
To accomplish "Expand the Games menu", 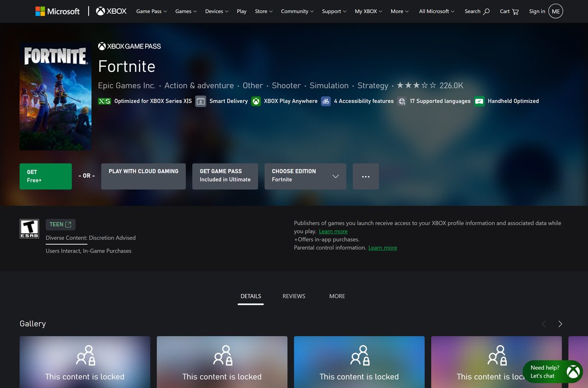I will click(x=186, y=11).
